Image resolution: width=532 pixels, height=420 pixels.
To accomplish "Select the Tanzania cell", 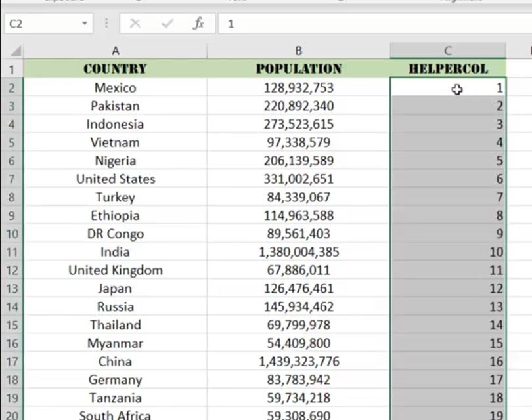I will tap(116, 398).
